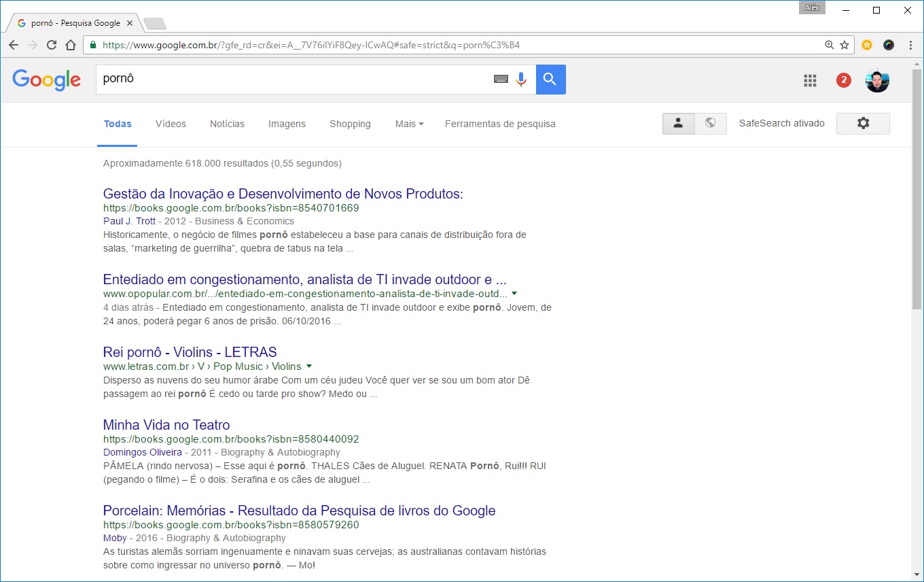Click the blue search magnifier button
The image size is (924, 582).
point(550,80)
